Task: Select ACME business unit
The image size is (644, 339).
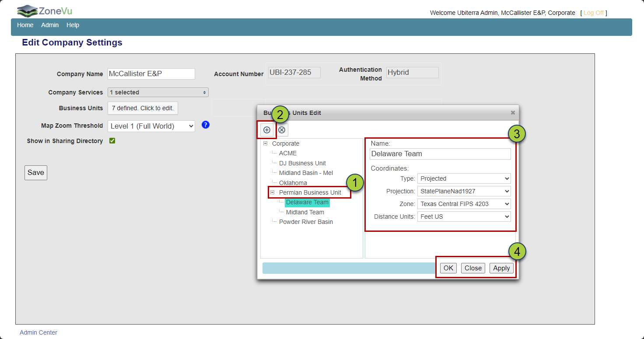Action: [x=288, y=153]
